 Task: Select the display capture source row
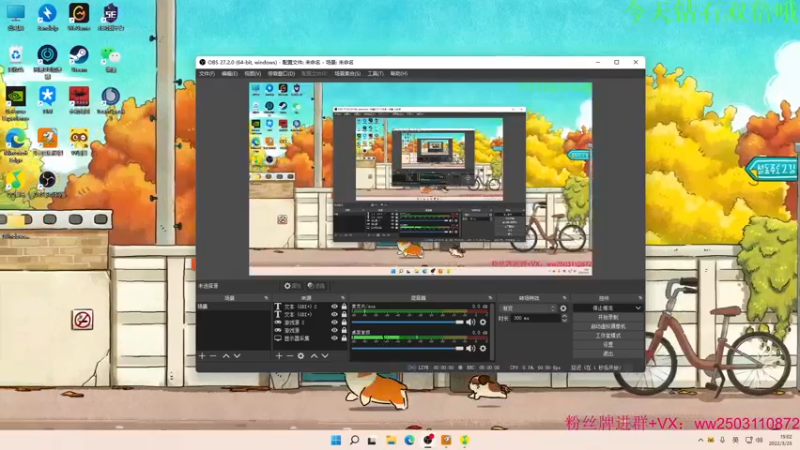coord(311,338)
